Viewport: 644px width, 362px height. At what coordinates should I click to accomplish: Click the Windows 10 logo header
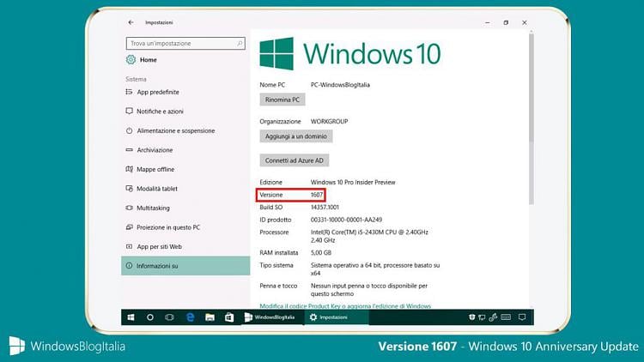tap(350, 54)
